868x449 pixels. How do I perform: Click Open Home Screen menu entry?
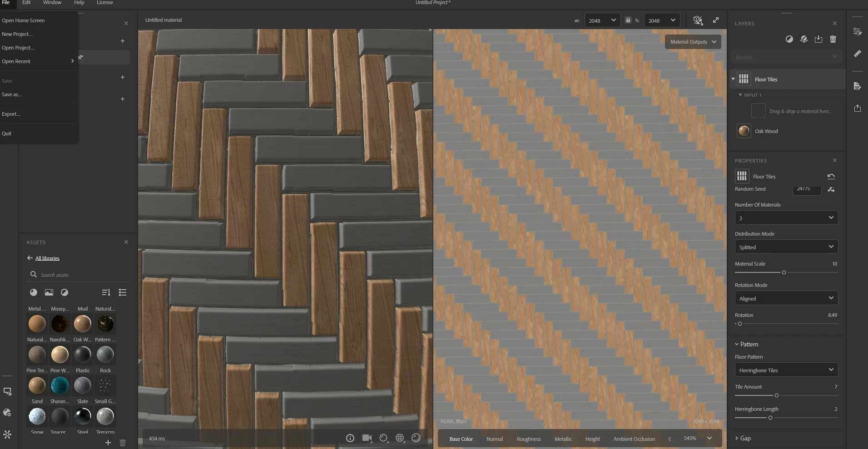coord(23,20)
